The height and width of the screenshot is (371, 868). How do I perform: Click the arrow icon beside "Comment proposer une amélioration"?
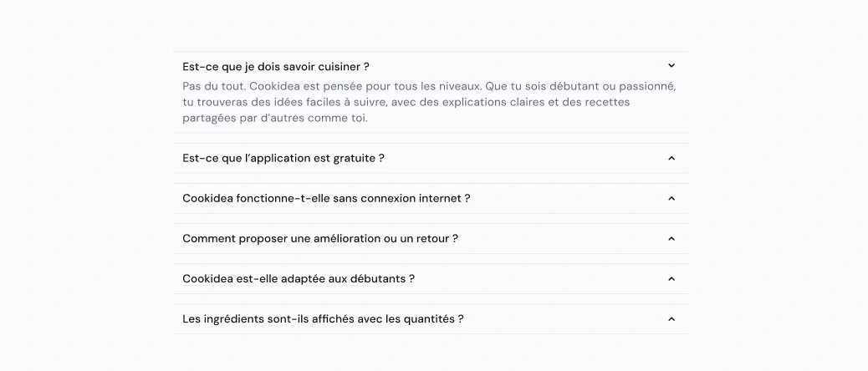[671, 239]
